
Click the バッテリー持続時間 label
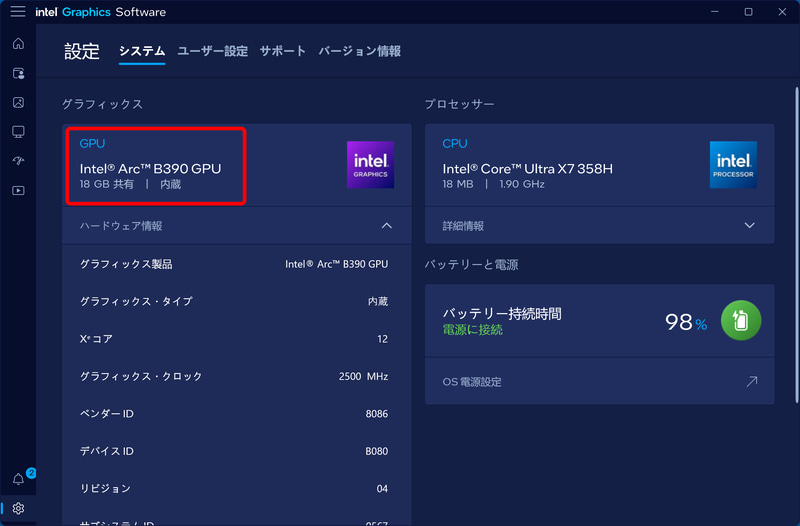(x=502, y=314)
